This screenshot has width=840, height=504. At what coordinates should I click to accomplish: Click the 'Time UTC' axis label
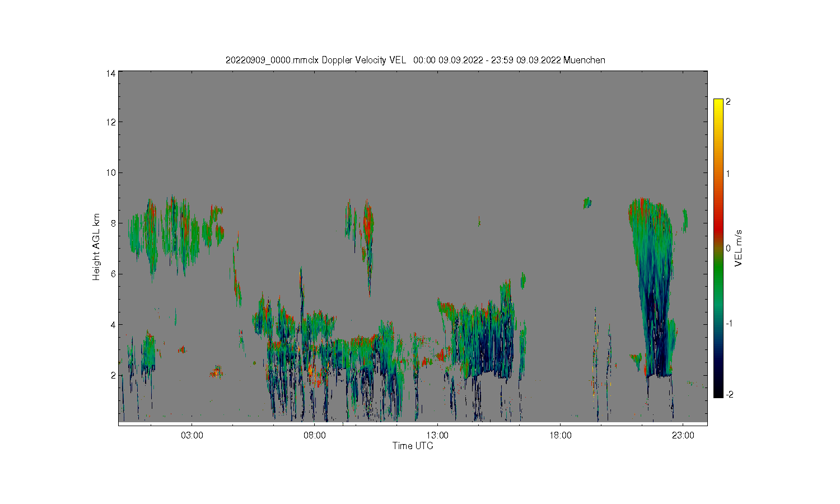[413, 446]
